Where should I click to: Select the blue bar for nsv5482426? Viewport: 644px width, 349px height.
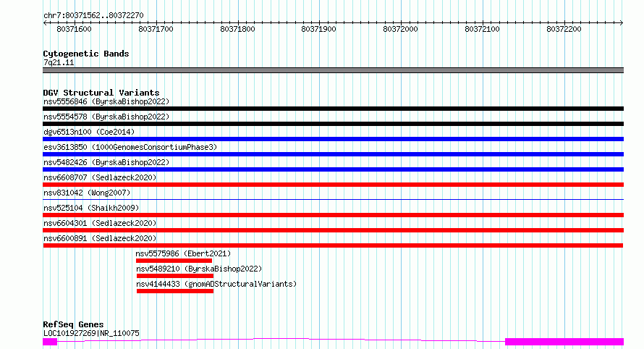point(333,169)
